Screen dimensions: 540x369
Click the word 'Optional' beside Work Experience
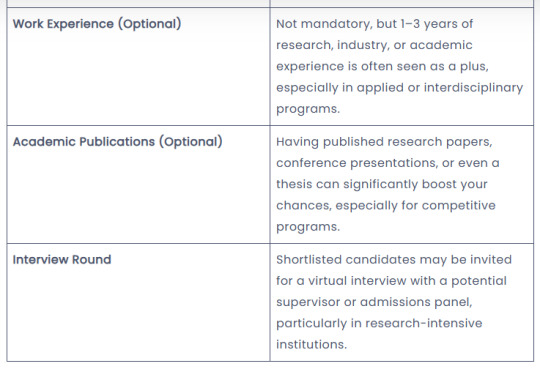(x=150, y=24)
